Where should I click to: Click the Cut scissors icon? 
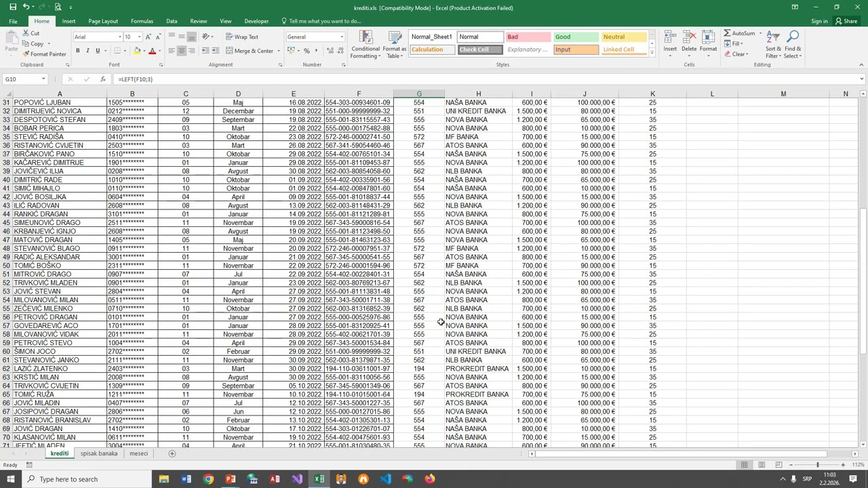[x=26, y=33]
